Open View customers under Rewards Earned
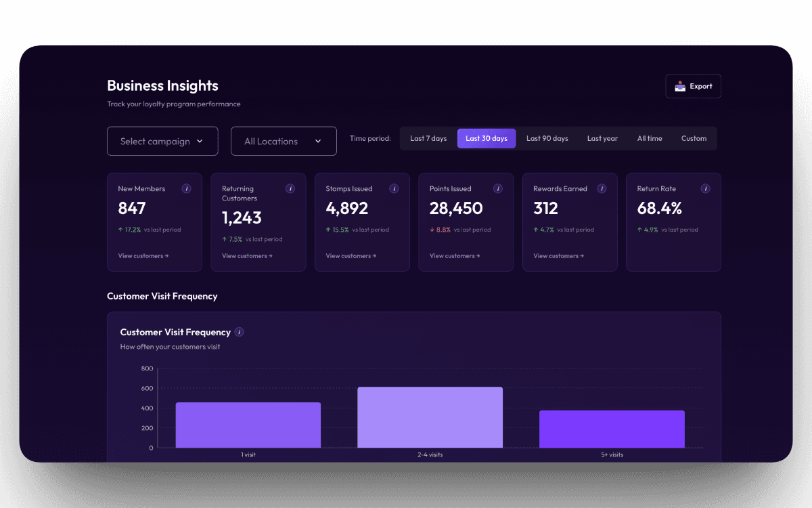The height and width of the screenshot is (508, 812). [558, 255]
